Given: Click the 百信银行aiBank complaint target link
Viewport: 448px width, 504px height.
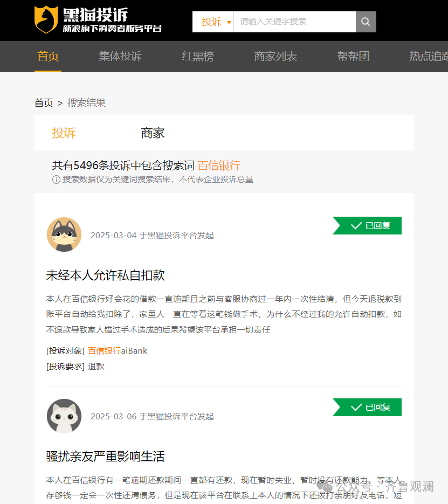Looking at the screenshot, I should (118, 351).
